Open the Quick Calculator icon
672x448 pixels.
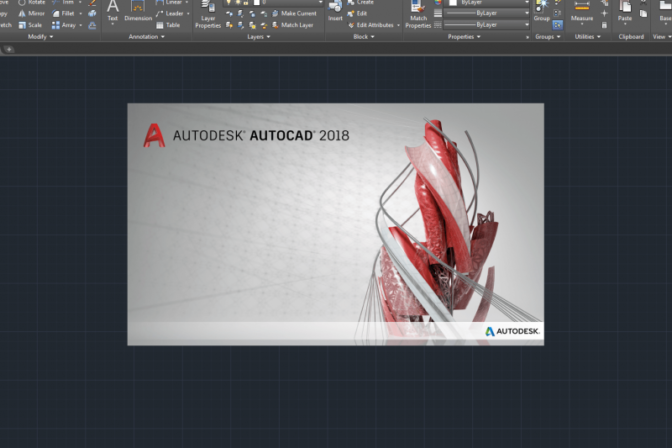click(604, 25)
